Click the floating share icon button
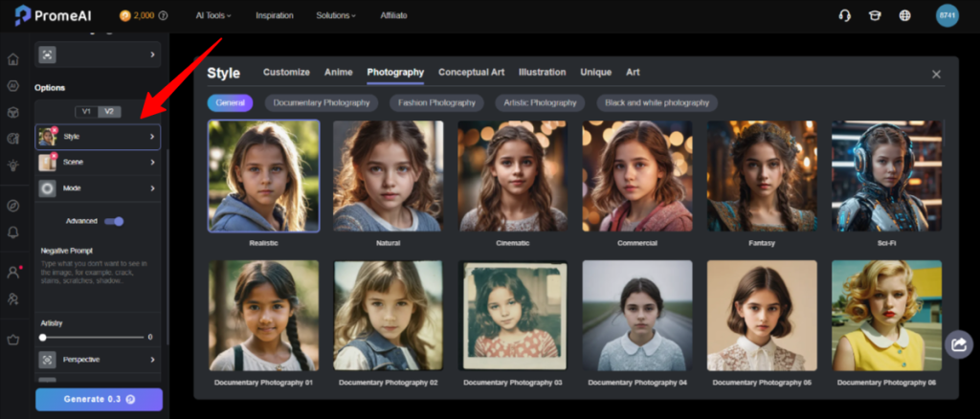Image resolution: width=980 pixels, height=419 pixels. 958,344
